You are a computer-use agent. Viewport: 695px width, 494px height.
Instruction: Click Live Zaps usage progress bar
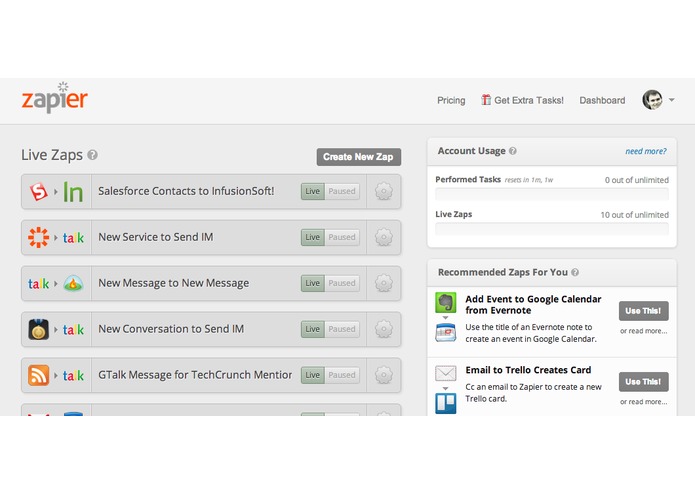click(552, 229)
